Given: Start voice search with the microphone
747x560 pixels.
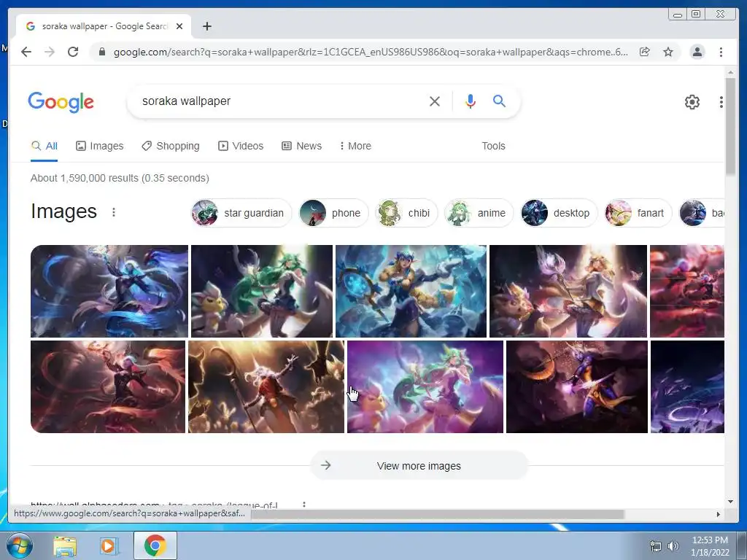Looking at the screenshot, I should 471,101.
